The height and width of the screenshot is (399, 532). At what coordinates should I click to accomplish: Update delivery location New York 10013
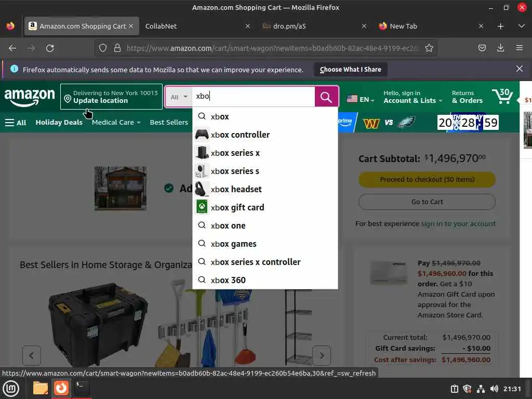click(111, 97)
